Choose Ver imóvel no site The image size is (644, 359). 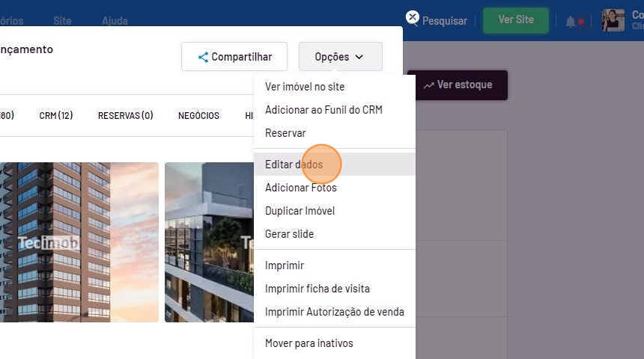coord(305,87)
